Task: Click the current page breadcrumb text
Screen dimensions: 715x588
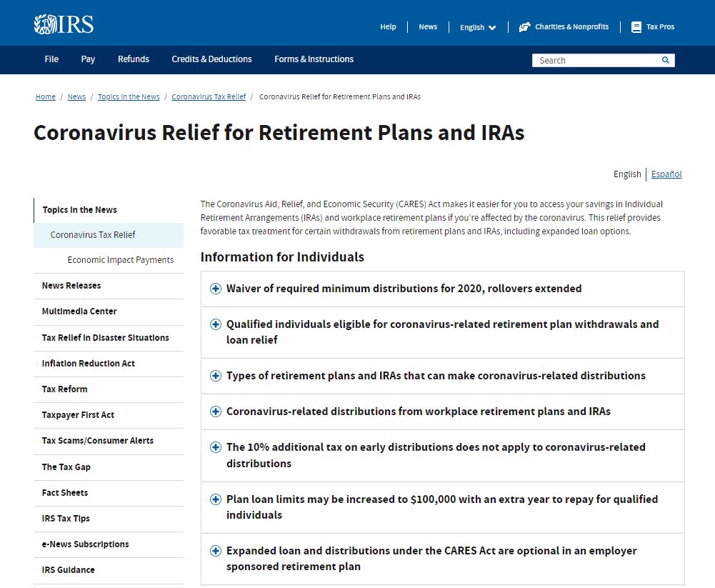Action: tap(340, 96)
